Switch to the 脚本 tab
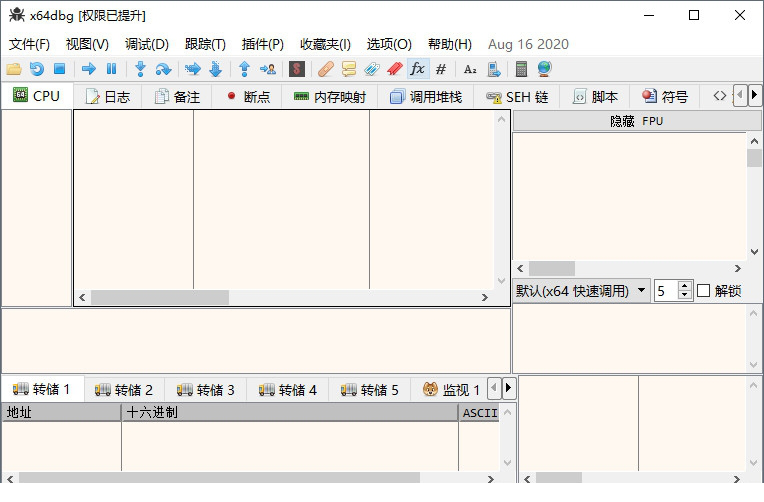The width and height of the screenshot is (764, 502). [595, 97]
